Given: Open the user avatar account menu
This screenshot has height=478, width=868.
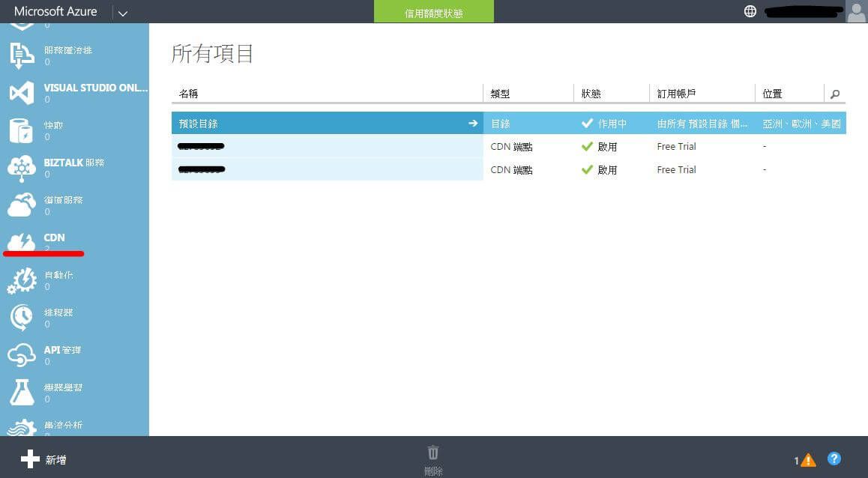Looking at the screenshot, I should (x=856, y=12).
